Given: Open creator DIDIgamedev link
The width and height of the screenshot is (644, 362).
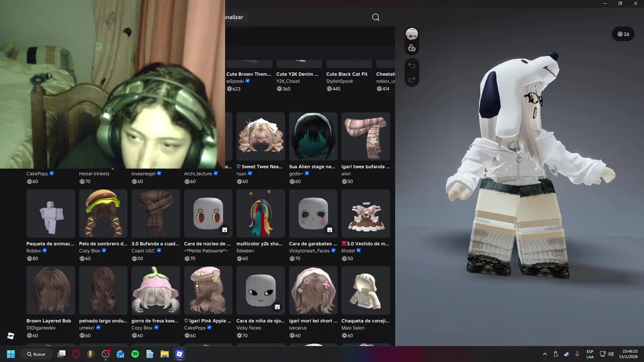Looking at the screenshot, I should coord(41,328).
